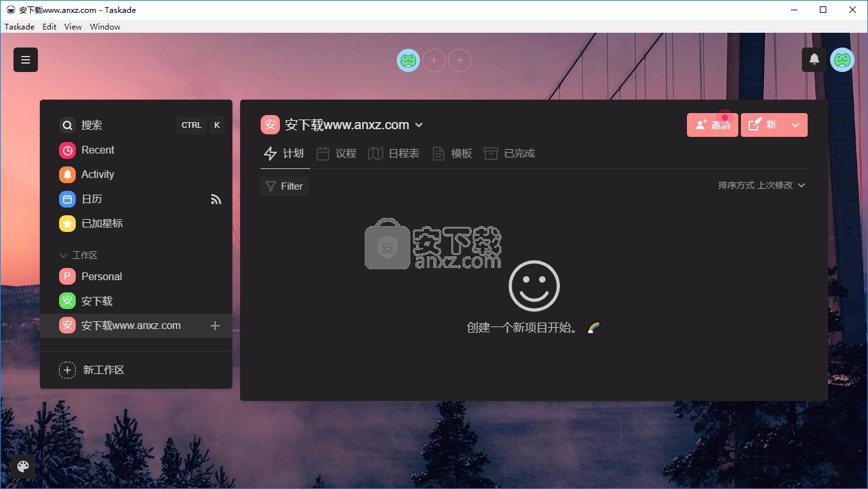Open the hamburger sidebar menu
This screenshot has height=489, width=868.
tap(26, 60)
